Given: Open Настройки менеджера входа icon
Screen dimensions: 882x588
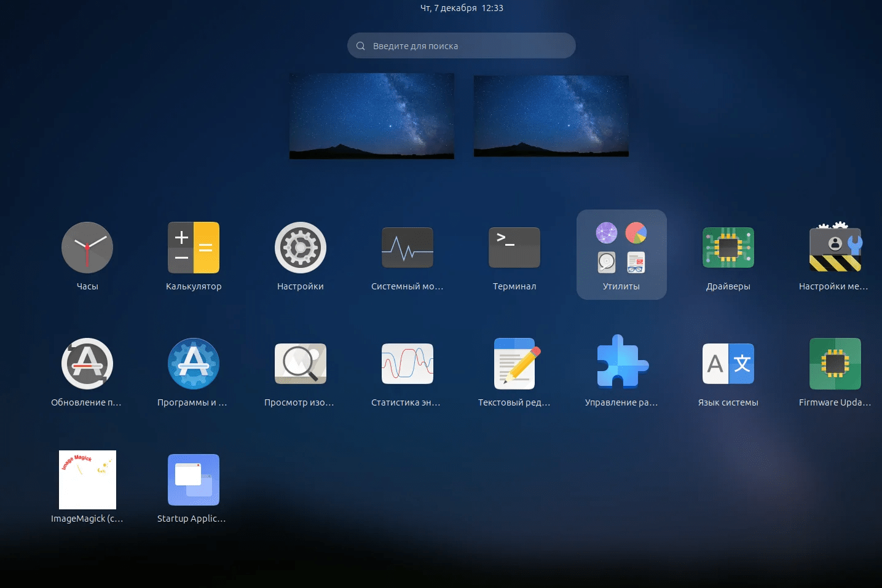Looking at the screenshot, I should [835, 248].
